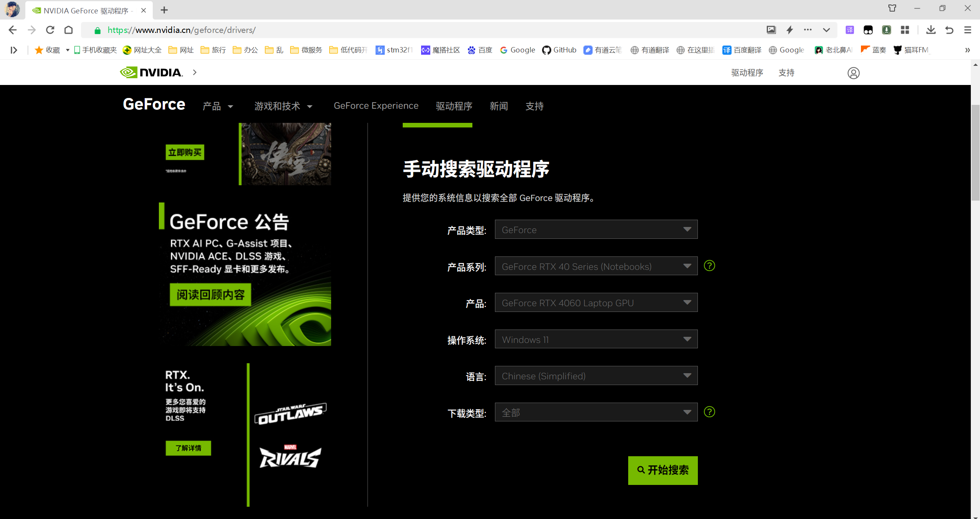Expand the 产品 menu in GeForce nav

(x=217, y=106)
